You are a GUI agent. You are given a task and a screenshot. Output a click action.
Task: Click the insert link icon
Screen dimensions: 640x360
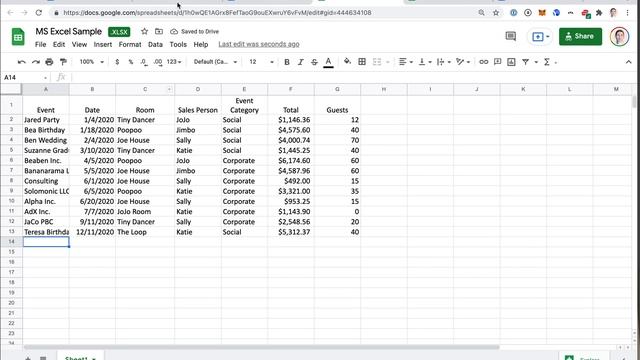coord(484,62)
